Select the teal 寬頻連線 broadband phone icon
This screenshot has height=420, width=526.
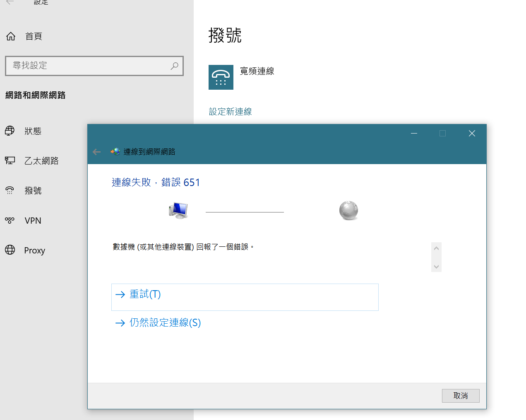pyautogui.click(x=221, y=77)
